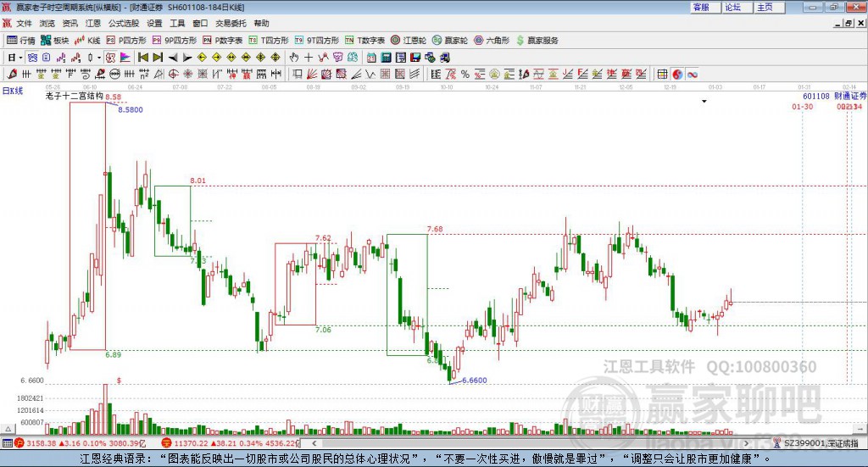Click the 主页 homepage button
Image resolution: width=868 pixels, height=467 pixels.
pos(770,7)
